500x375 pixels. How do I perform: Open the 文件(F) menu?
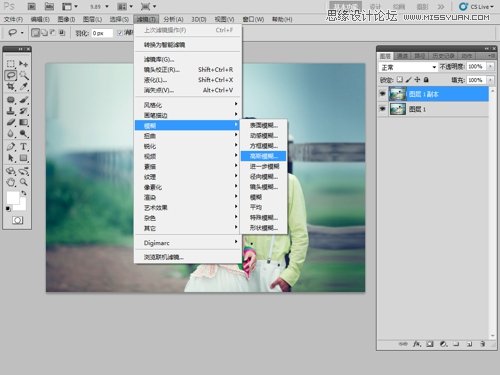point(13,19)
